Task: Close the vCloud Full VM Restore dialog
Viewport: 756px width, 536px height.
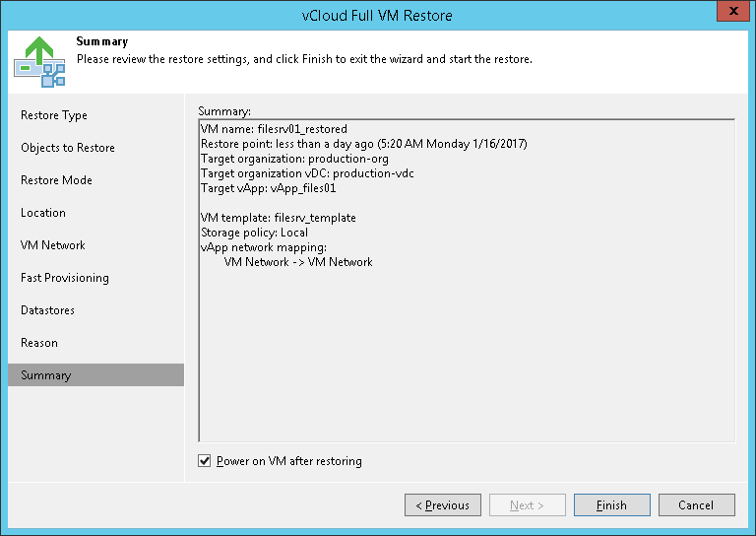Action: click(728, 15)
